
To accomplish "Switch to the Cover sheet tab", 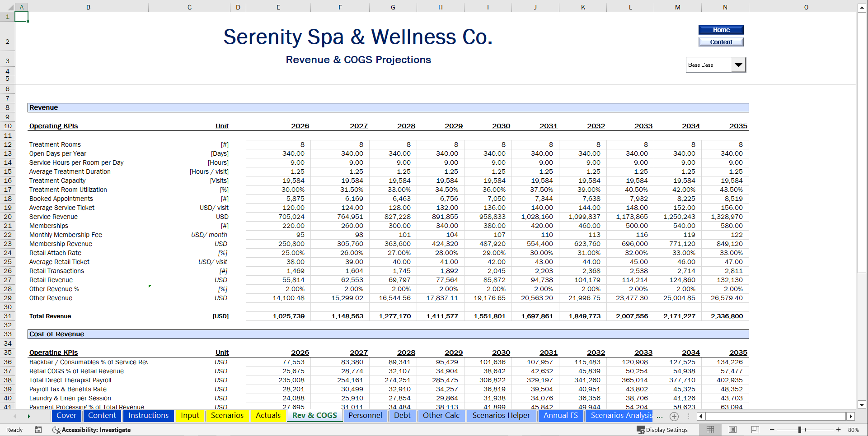I will point(66,416).
